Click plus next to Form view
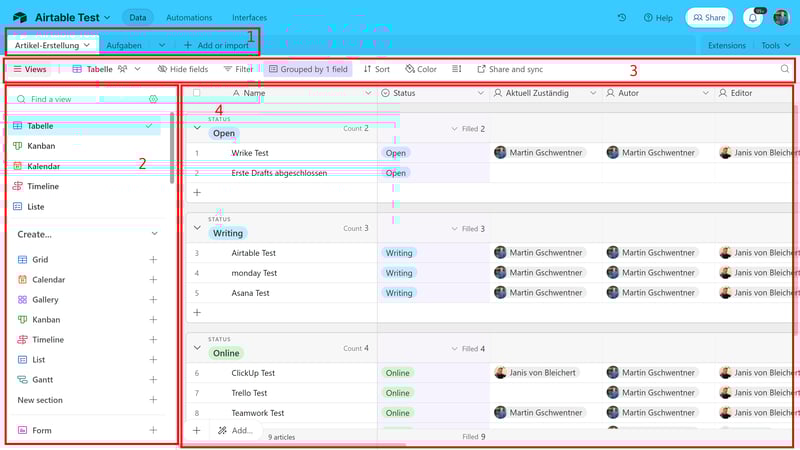 [x=153, y=430]
